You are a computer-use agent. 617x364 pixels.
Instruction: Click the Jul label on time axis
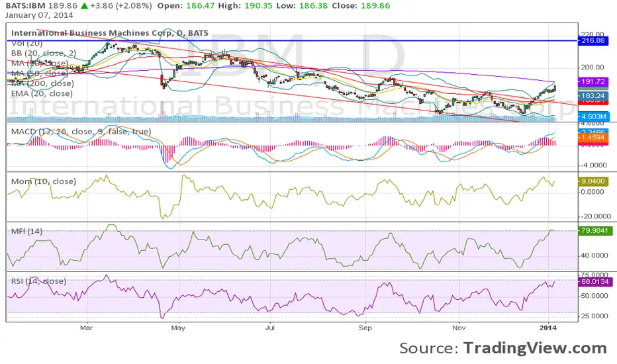270,328
